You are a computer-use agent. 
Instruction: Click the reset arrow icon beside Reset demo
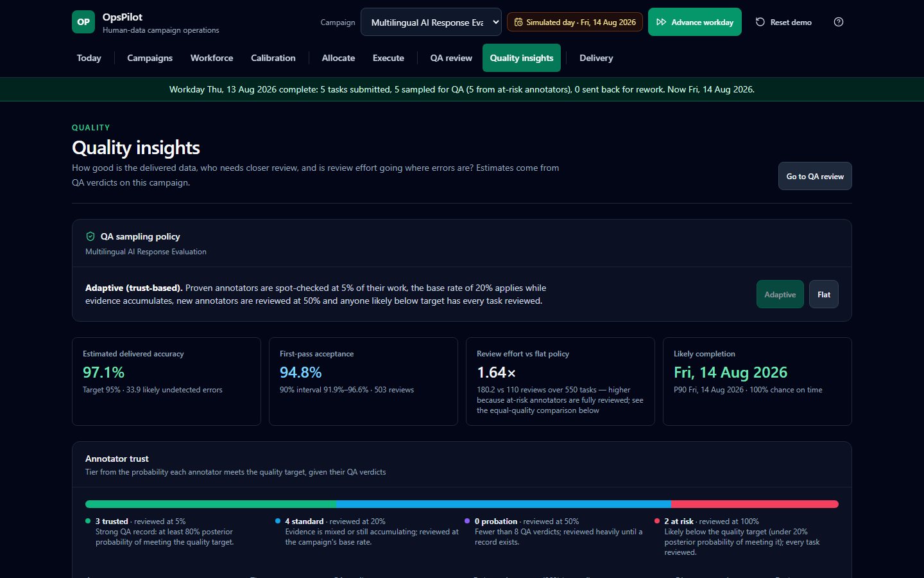pos(760,22)
